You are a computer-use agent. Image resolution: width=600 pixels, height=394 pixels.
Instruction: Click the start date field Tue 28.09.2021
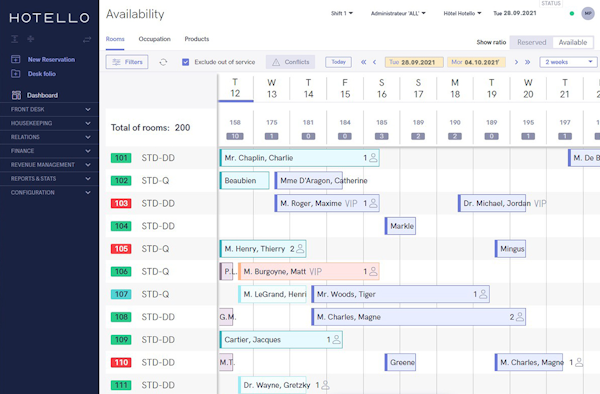coord(414,62)
